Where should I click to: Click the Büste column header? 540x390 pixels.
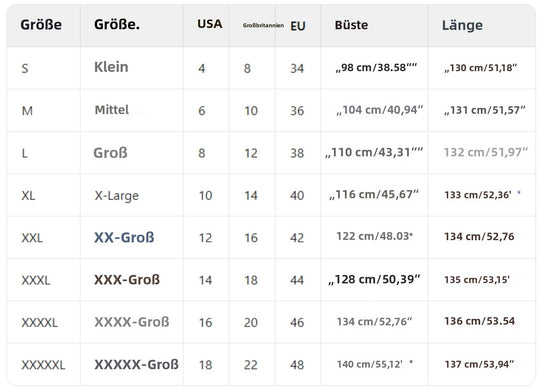pyautogui.click(x=351, y=25)
